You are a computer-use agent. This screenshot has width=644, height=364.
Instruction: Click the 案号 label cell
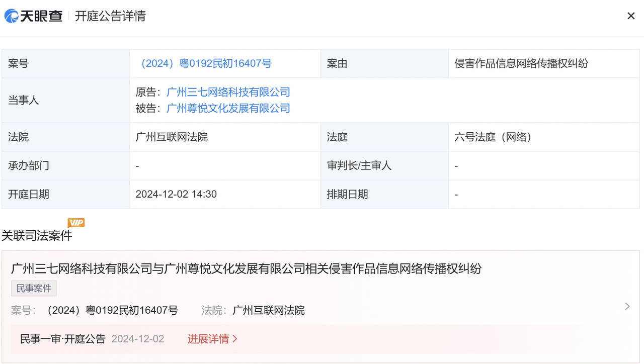[x=65, y=63]
